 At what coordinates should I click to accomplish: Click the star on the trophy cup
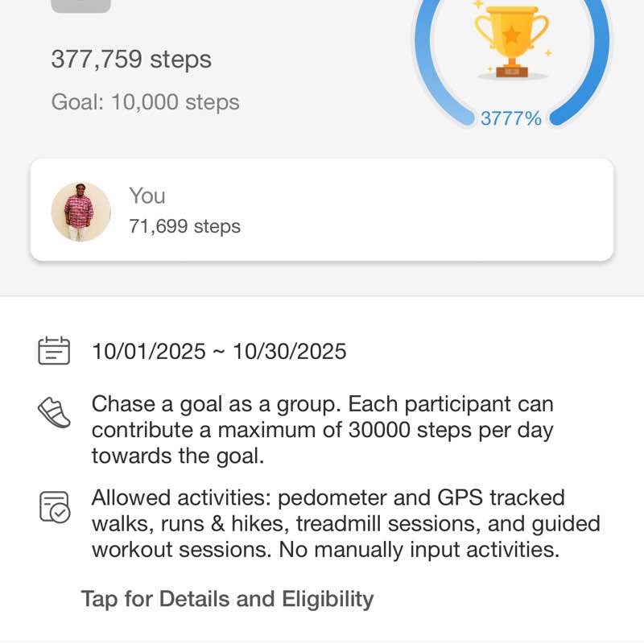(x=512, y=35)
